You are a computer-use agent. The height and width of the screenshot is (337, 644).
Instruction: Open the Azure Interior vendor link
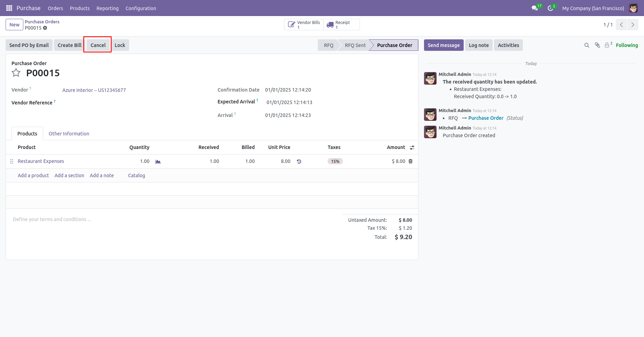coord(94,90)
